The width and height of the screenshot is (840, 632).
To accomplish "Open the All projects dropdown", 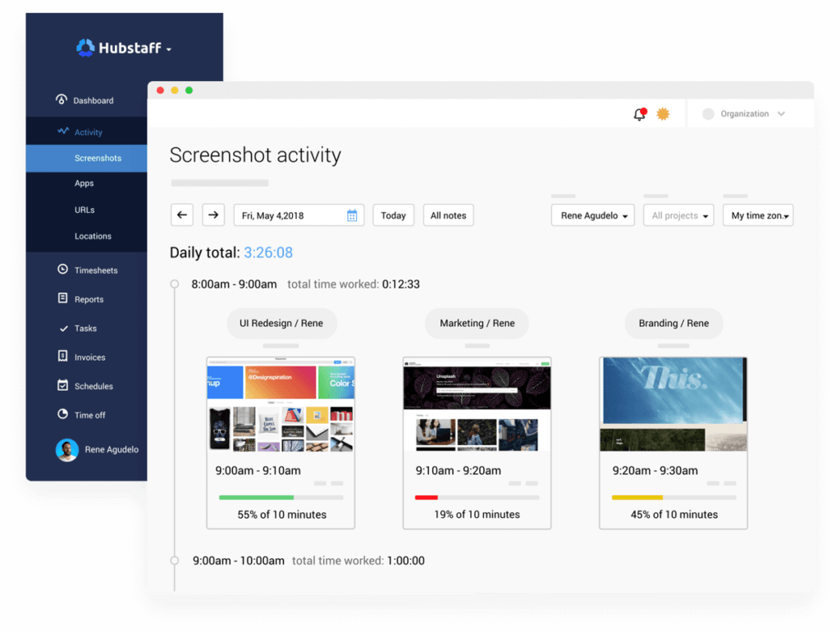I will coord(678,215).
